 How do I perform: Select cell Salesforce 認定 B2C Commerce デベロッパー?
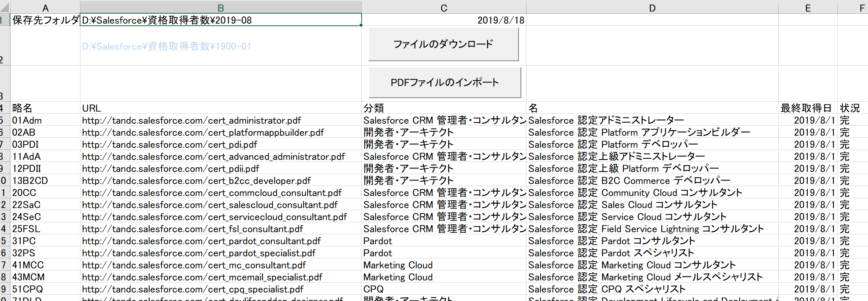pos(652,180)
